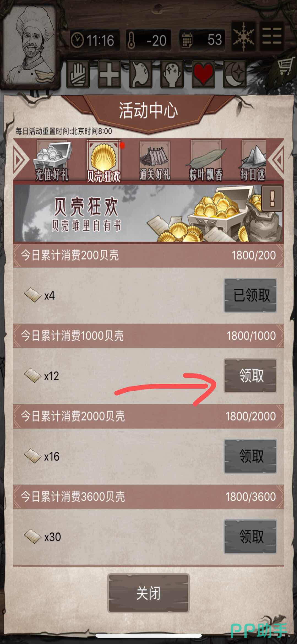Tap the moon sleep status icon
Viewport: 297px width, 644px height.
235,74
